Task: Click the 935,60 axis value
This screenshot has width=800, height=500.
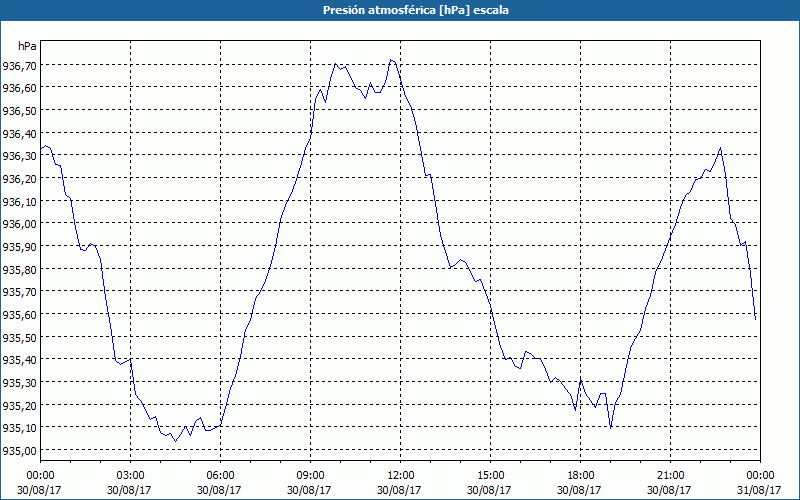Action: pyautogui.click(x=19, y=314)
